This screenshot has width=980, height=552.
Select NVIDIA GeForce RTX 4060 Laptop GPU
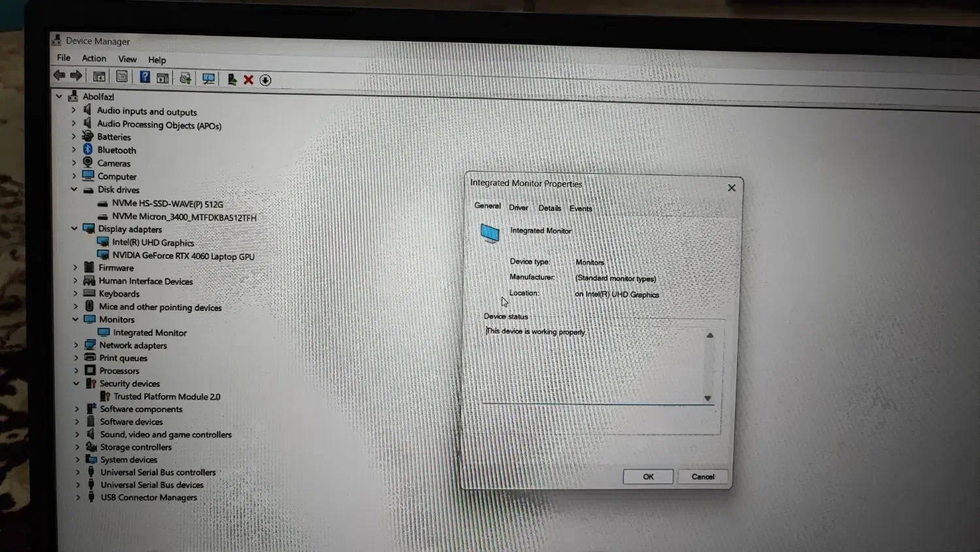(x=183, y=256)
